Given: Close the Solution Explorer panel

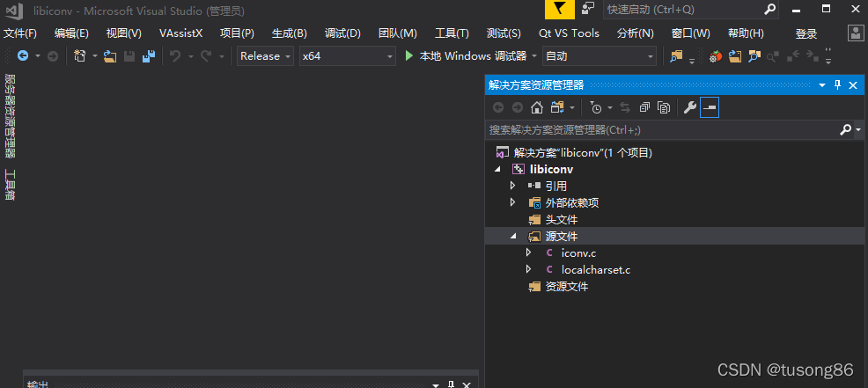Looking at the screenshot, I should [x=853, y=85].
